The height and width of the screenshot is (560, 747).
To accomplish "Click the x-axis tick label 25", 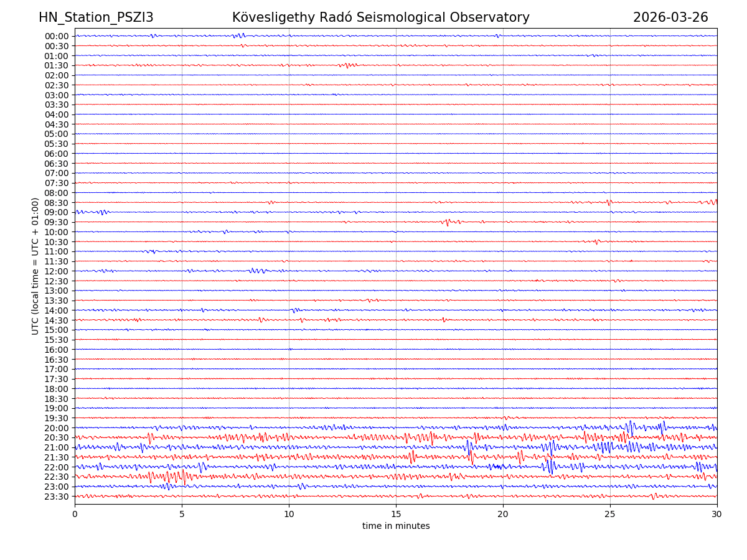I will 610,515.
